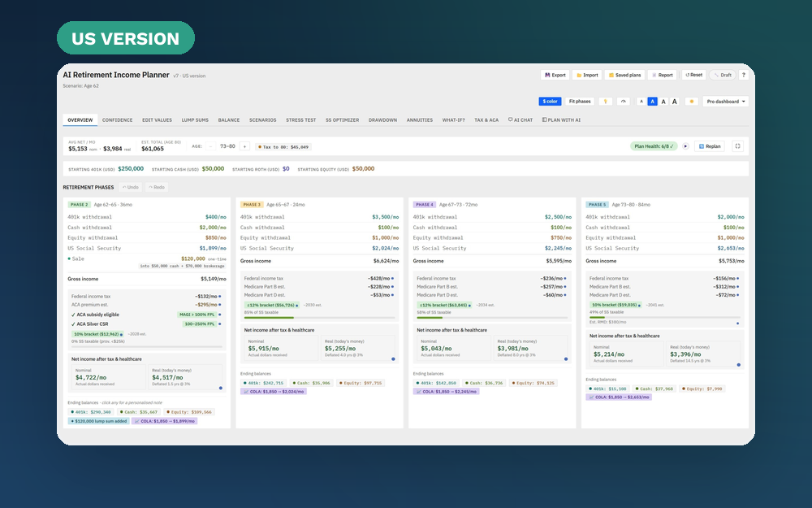Reset the plan

(694, 75)
